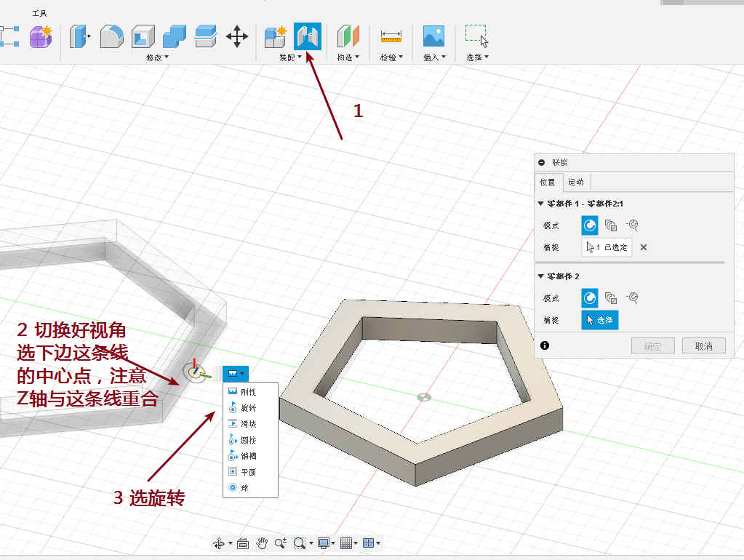Select between-two-faces mode for 零部件 2
The width and height of the screenshot is (744, 560).
point(611,298)
